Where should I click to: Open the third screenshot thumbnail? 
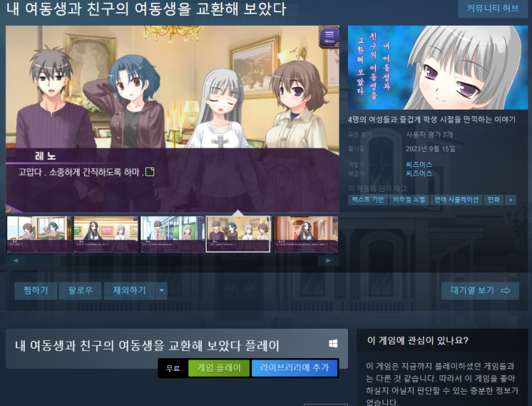(x=173, y=234)
